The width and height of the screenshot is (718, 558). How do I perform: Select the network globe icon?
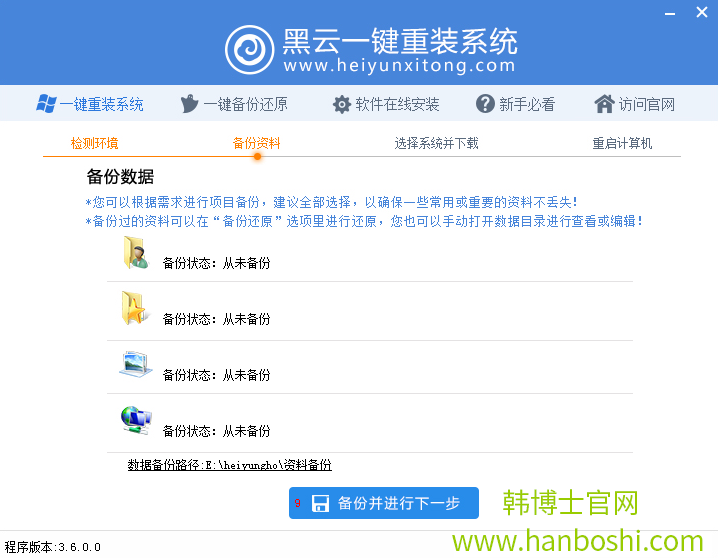coord(136,420)
